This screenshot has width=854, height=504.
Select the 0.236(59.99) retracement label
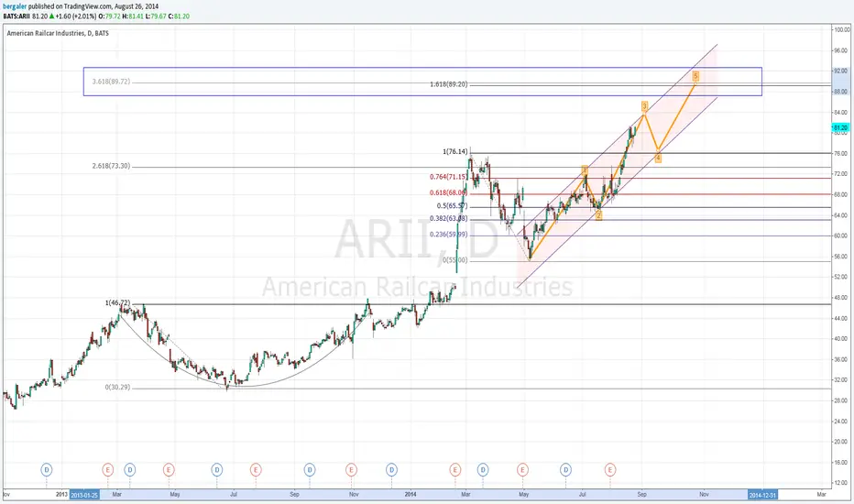[x=448, y=235]
